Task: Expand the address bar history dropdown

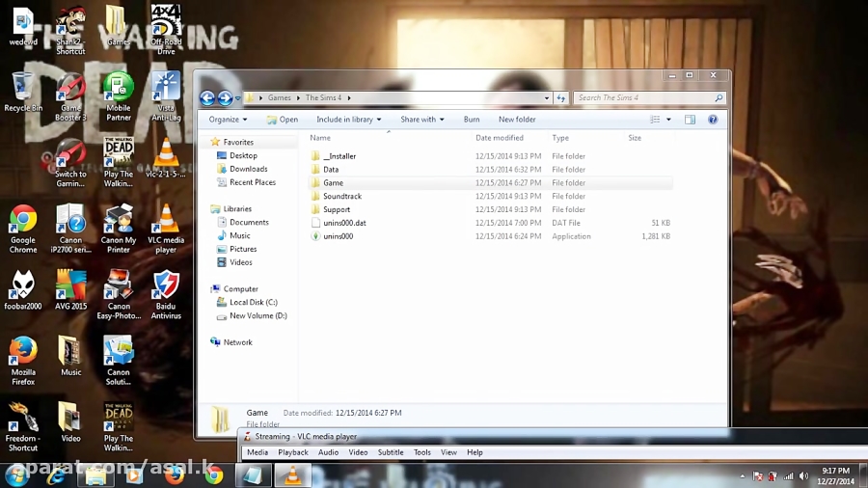Action: coord(547,98)
